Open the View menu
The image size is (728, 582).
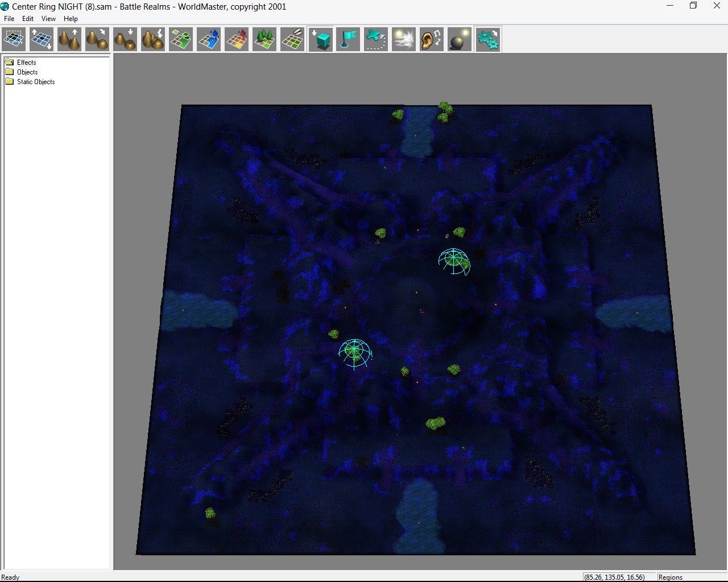[x=48, y=19]
